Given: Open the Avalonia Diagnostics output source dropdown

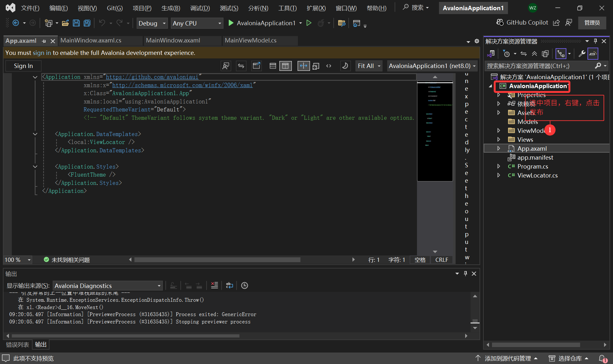Looking at the screenshot, I should tap(108, 286).
